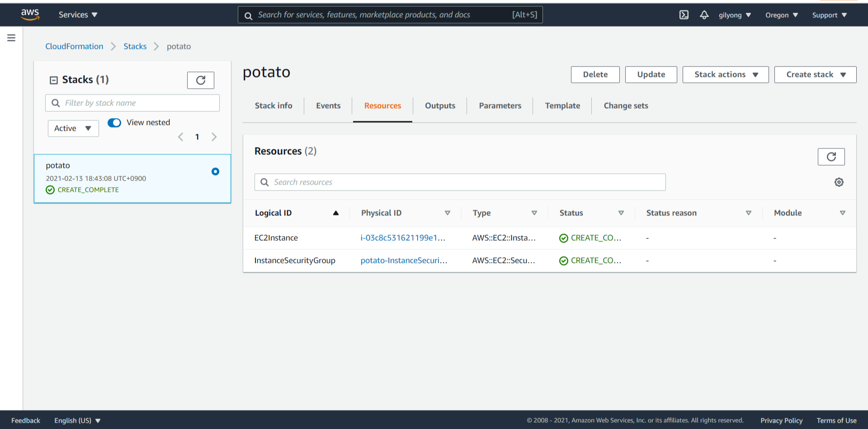Focus the Filter by stack name field

click(132, 103)
